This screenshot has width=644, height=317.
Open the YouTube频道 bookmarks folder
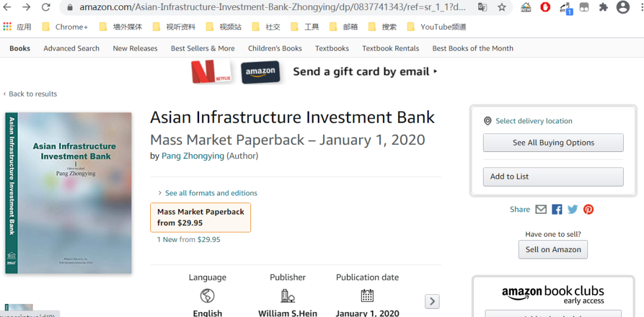(443, 27)
